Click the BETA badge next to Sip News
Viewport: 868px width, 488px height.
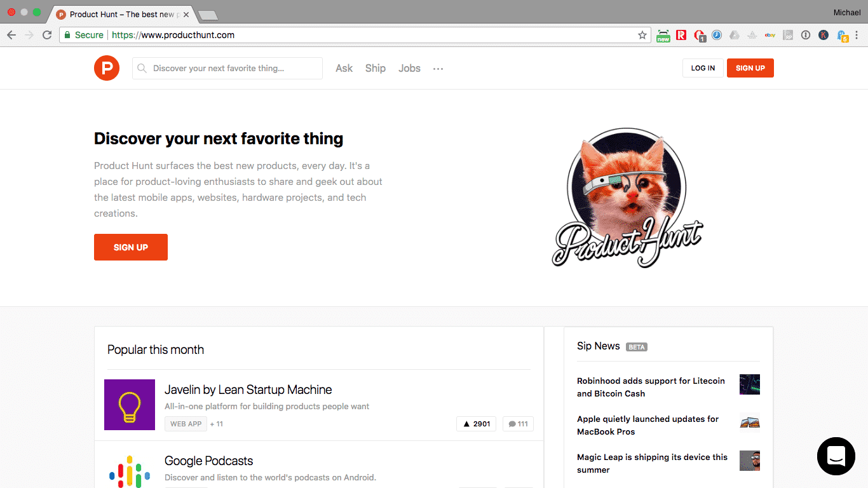637,347
